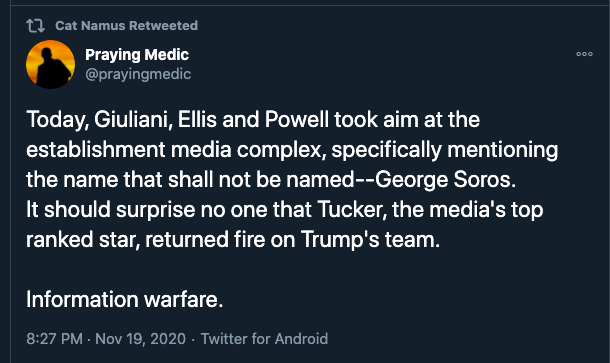Image resolution: width=610 pixels, height=363 pixels.
Task: Click the Nov 19, 2020 date
Action: pos(140,338)
